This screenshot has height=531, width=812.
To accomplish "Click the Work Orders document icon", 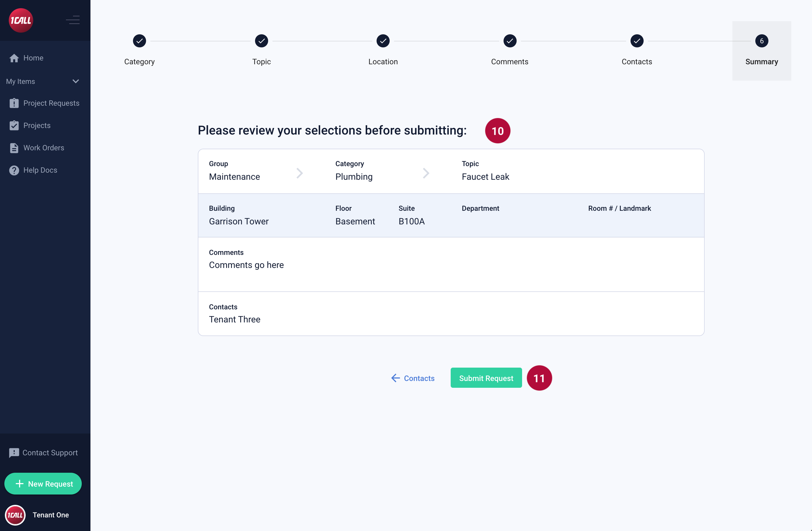I will click(14, 148).
